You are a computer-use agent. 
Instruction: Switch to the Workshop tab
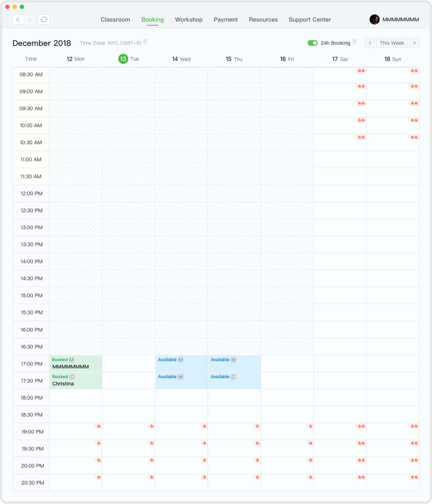tap(188, 20)
